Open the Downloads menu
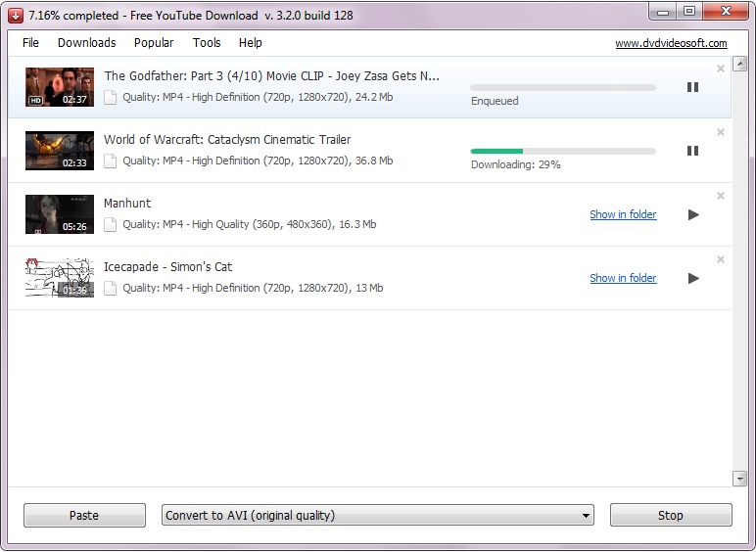The image size is (756, 552). click(87, 43)
